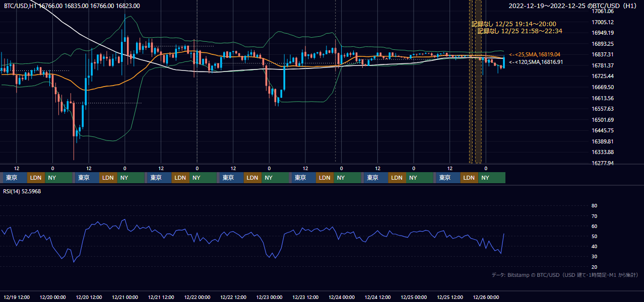This screenshot has width=644, height=302.
Task: Click the 120 SMA 16816.91 label
Action: coord(536,62)
